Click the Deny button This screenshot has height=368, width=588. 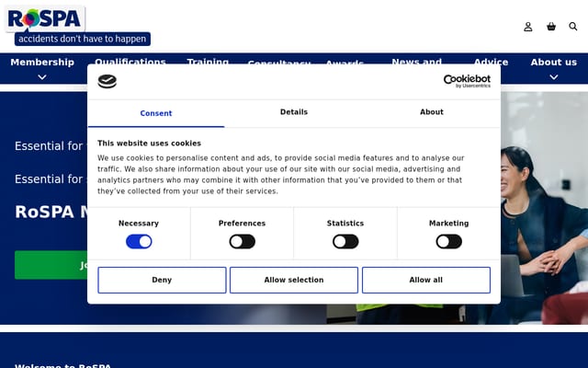(x=162, y=280)
